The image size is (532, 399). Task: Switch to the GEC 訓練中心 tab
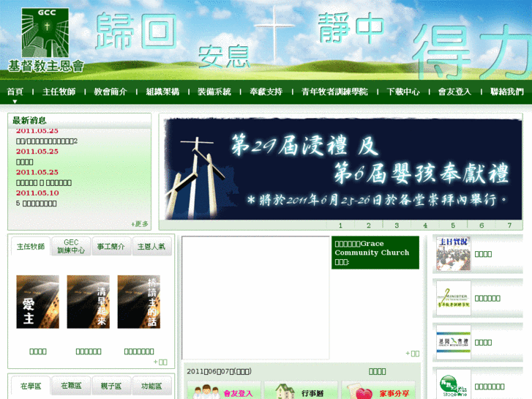click(71, 246)
